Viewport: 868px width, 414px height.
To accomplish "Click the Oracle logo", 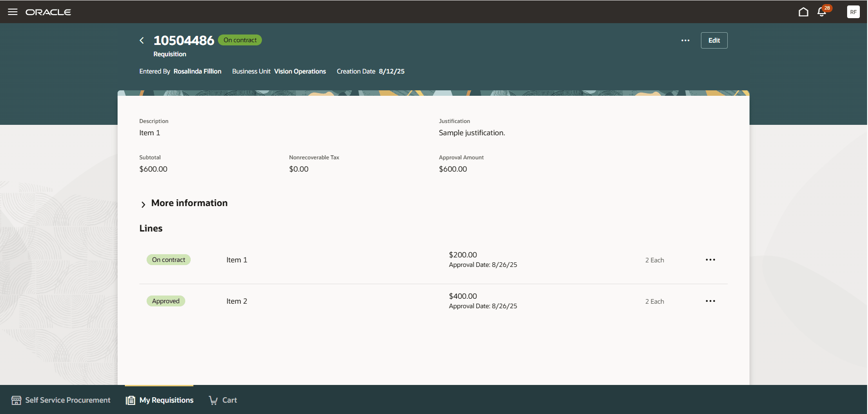I will 49,12.
